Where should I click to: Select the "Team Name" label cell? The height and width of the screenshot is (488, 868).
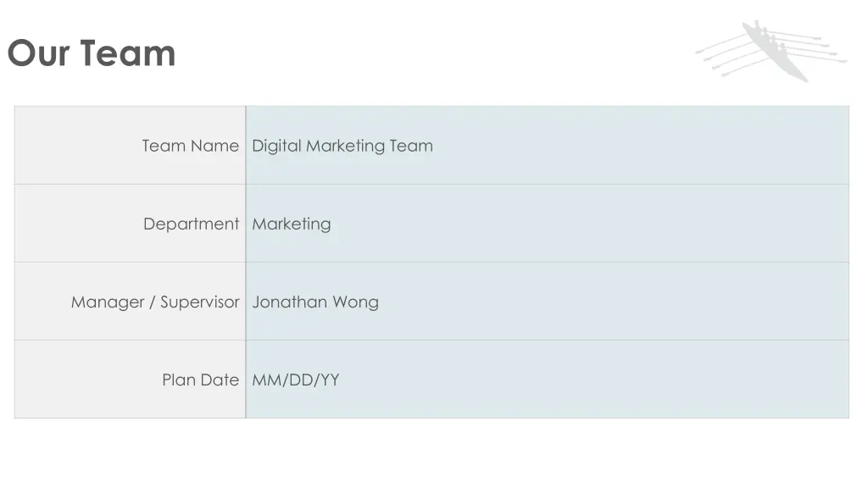[130, 145]
